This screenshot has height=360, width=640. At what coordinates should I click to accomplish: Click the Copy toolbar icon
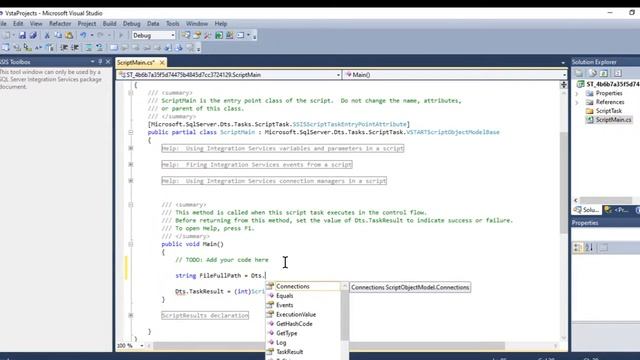(58, 36)
